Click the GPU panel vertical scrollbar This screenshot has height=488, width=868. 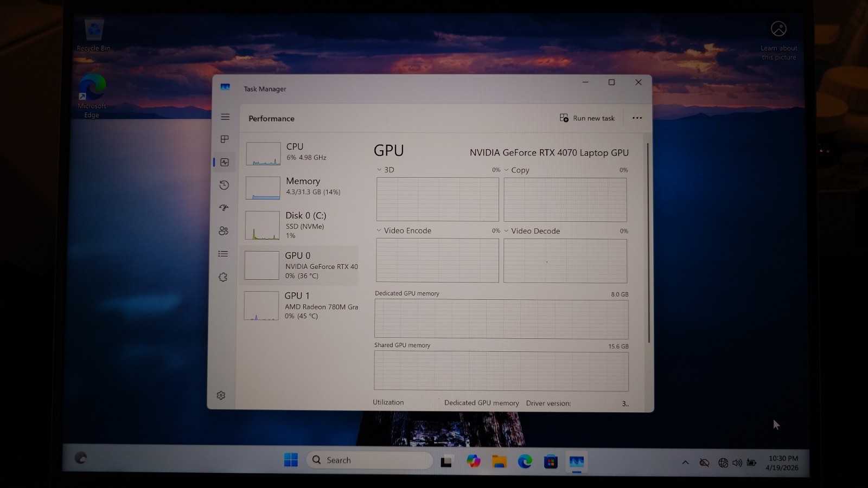tap(648, 243)
